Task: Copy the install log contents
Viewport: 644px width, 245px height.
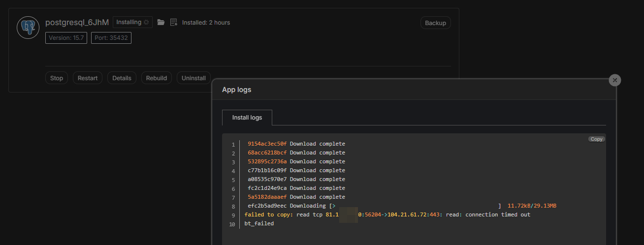Action: 596,139
